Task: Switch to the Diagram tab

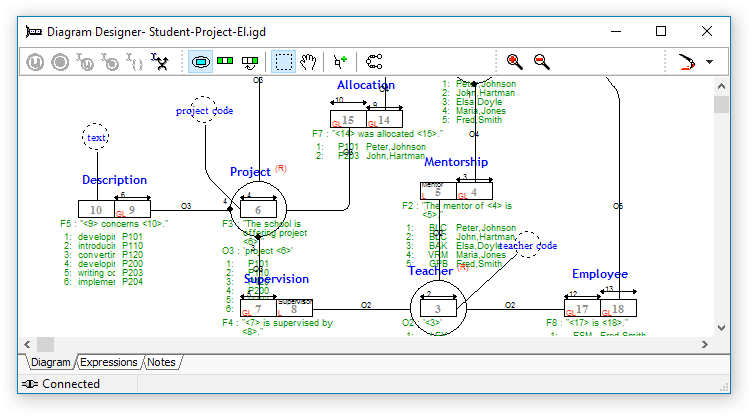Action: (50, 362)
